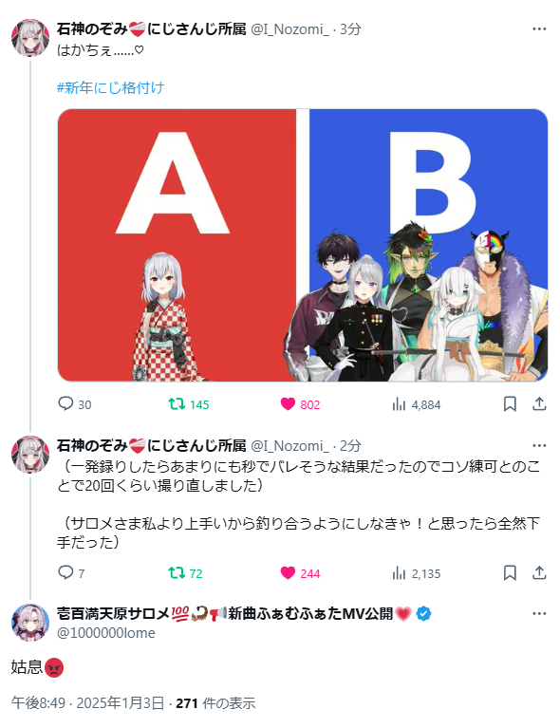The image size is (560, 728).
Task: Share the second post via upload icon
Action: (539, 572)
